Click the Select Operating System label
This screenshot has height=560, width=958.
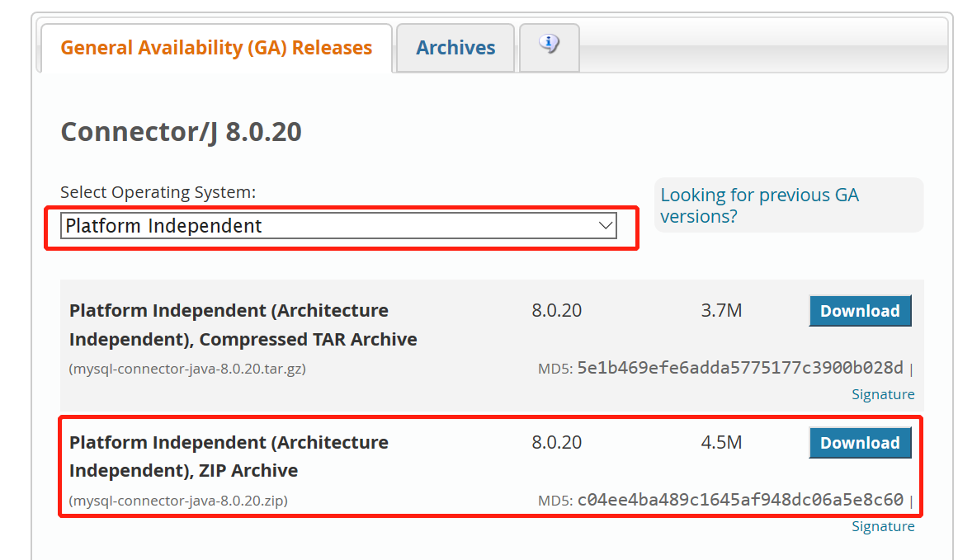[x=158, y=192]
